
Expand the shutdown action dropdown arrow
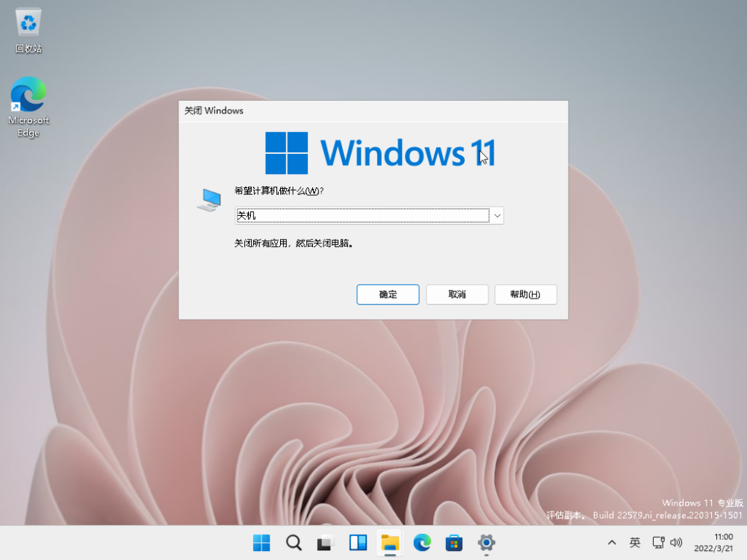(497, 216)
